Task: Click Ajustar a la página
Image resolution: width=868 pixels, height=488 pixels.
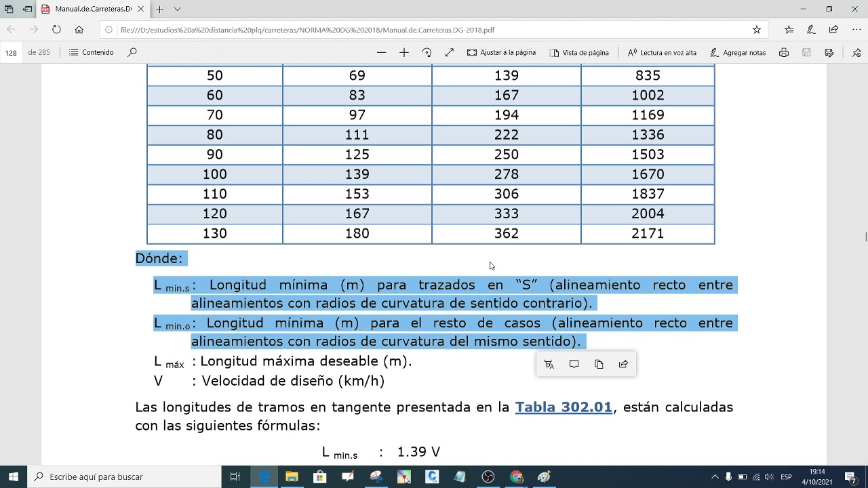Action: click(501, 52)
